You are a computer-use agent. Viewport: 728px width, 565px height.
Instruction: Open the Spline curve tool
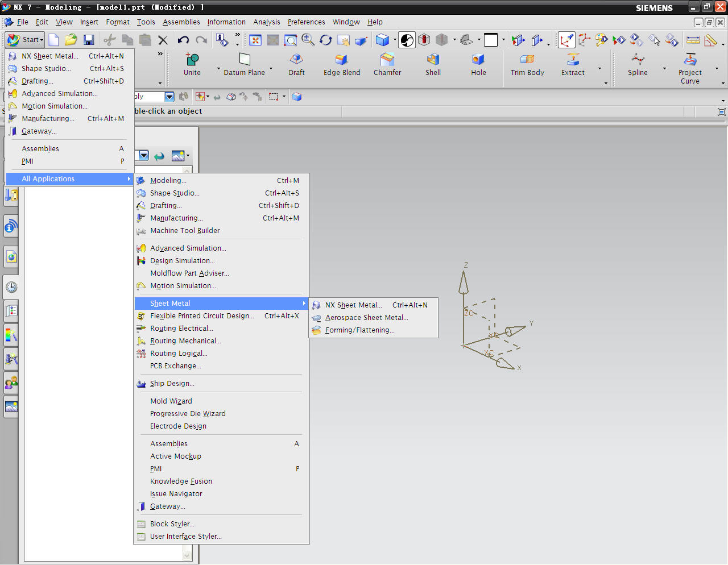pos(638,64)
